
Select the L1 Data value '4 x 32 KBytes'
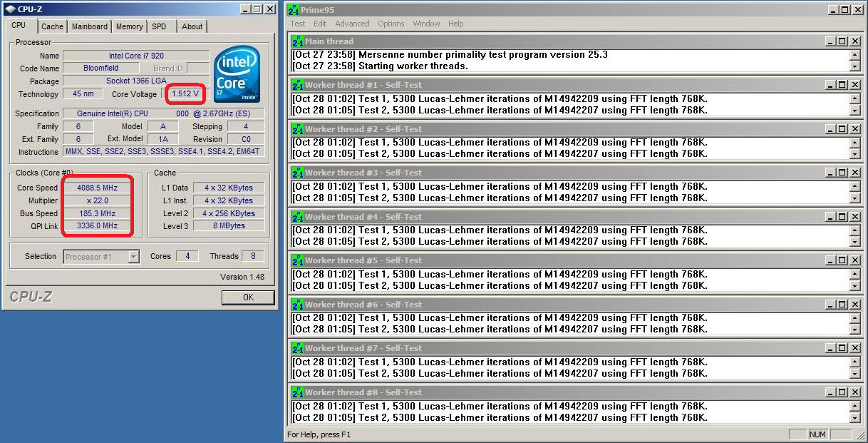[228, 188]
